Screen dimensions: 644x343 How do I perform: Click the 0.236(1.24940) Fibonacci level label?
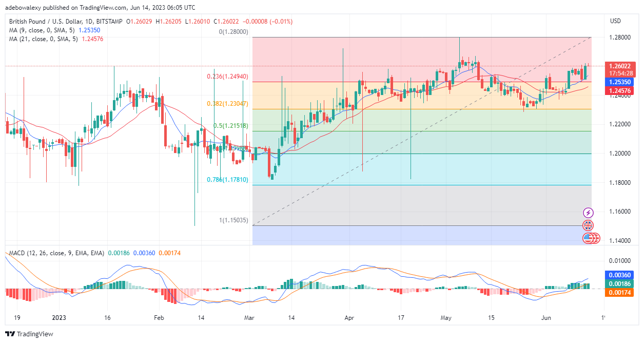[x=228, y=77]
